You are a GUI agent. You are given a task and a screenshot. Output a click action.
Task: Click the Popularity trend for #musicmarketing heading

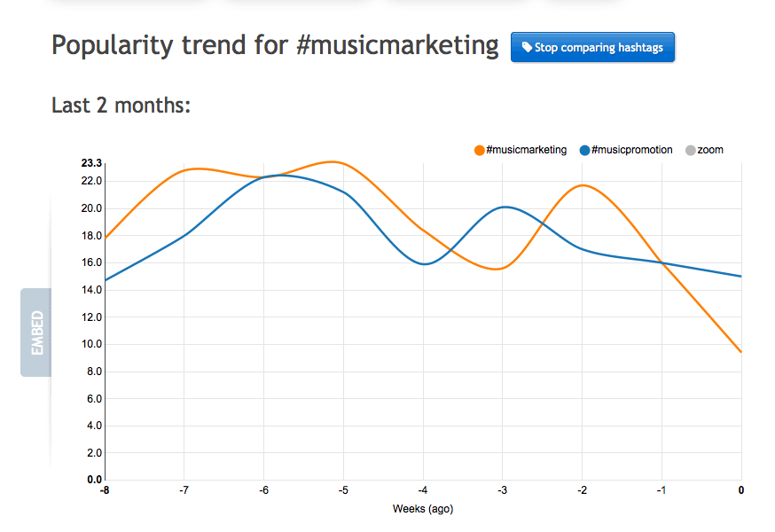(275, 45)
